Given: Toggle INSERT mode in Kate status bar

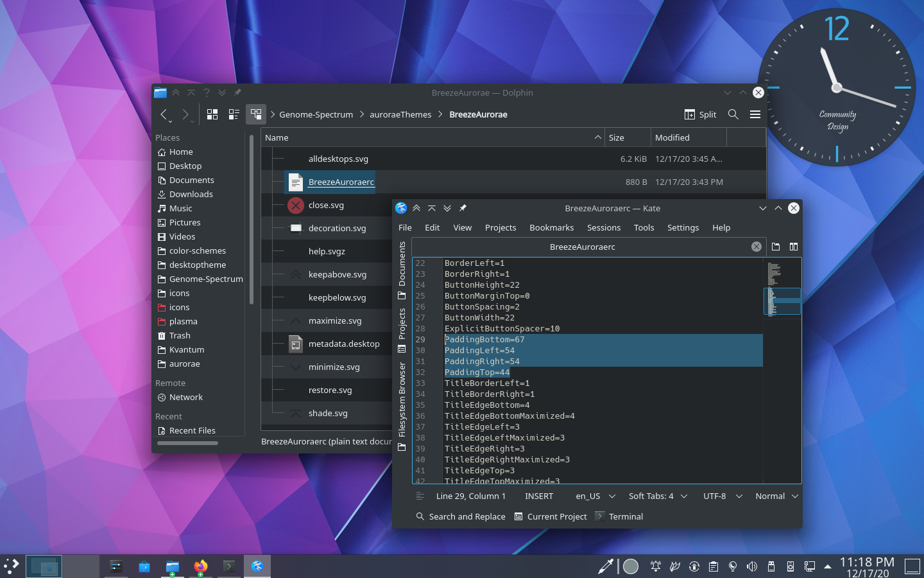Looking at the screenshot, I should pos(539,496).
